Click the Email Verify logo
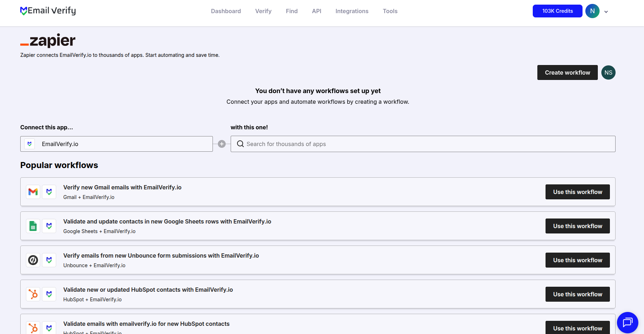 (x=48, y=11)
